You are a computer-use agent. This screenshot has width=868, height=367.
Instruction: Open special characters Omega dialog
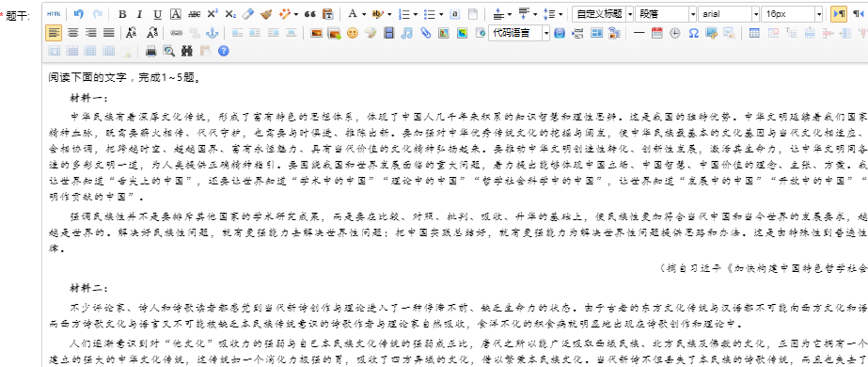694,33
